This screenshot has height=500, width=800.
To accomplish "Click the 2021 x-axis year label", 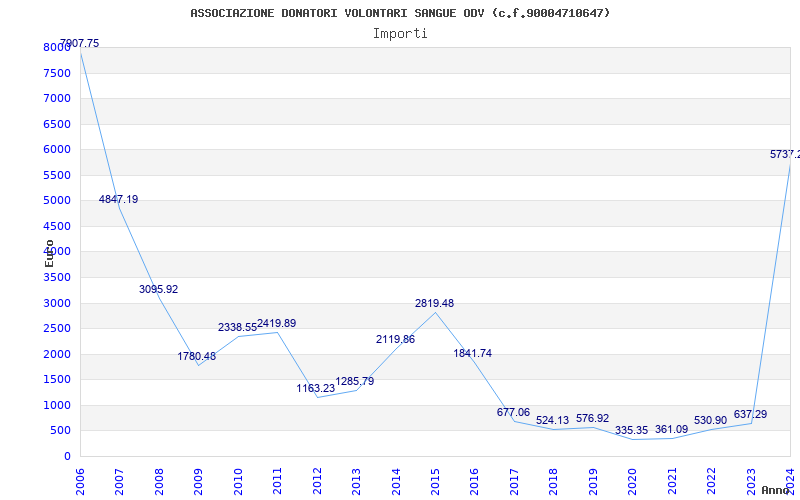I will point(672,482).
